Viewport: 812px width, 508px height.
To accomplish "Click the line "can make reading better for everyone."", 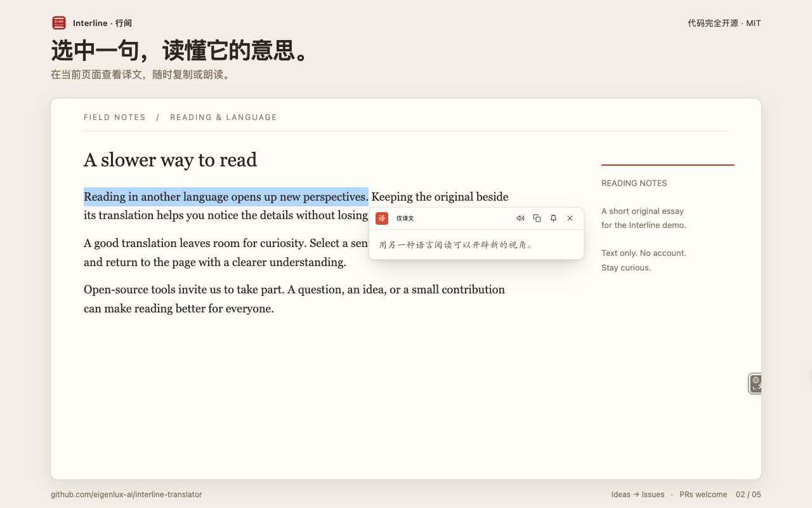I will coord(179,309).
